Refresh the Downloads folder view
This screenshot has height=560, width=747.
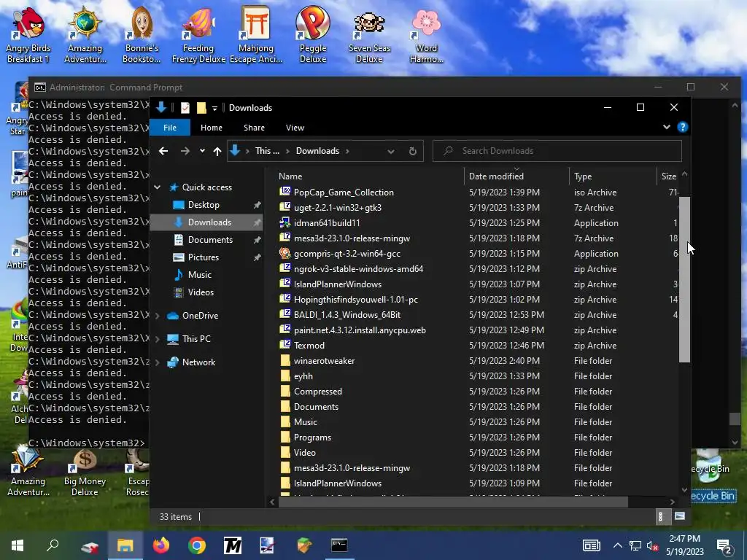(x=413, y=151)
